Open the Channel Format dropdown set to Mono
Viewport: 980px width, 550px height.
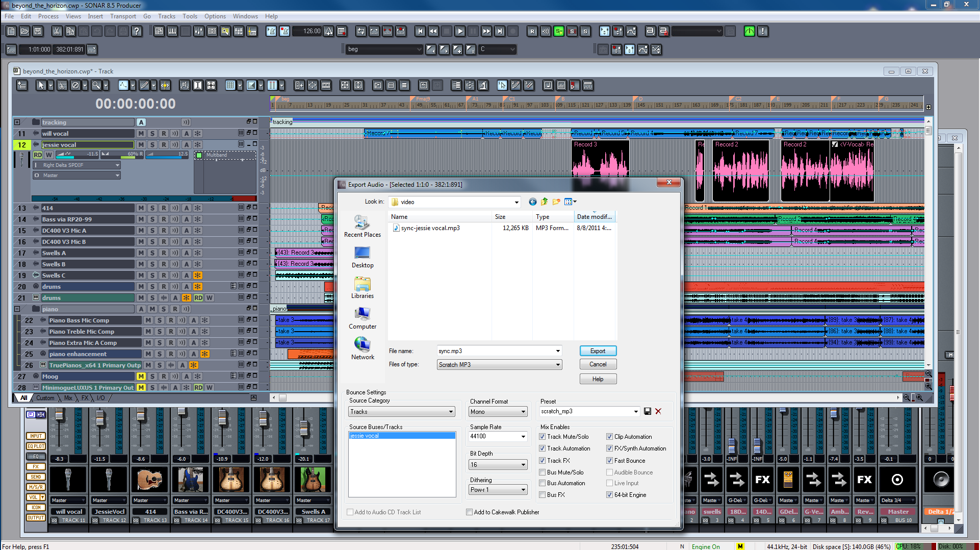click(x=498, y=412)
